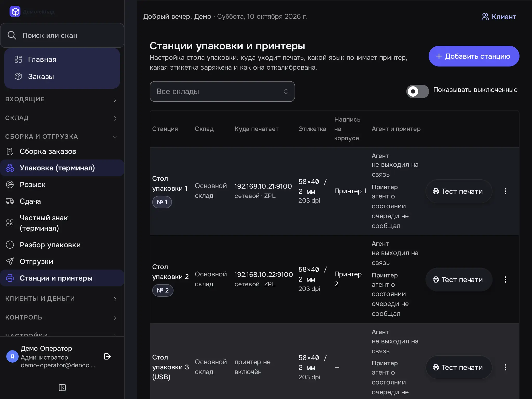Click the logout icon beside Демо Оператор

point(107,356)
